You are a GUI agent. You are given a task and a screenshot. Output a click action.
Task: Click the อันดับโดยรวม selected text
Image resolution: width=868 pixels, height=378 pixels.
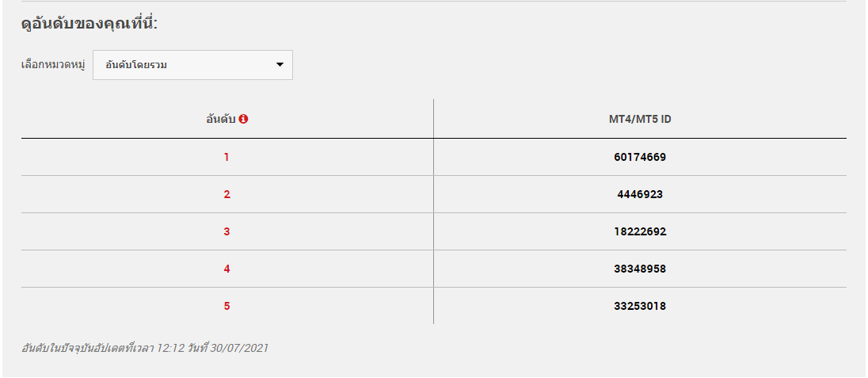click(x=136, y=65)
